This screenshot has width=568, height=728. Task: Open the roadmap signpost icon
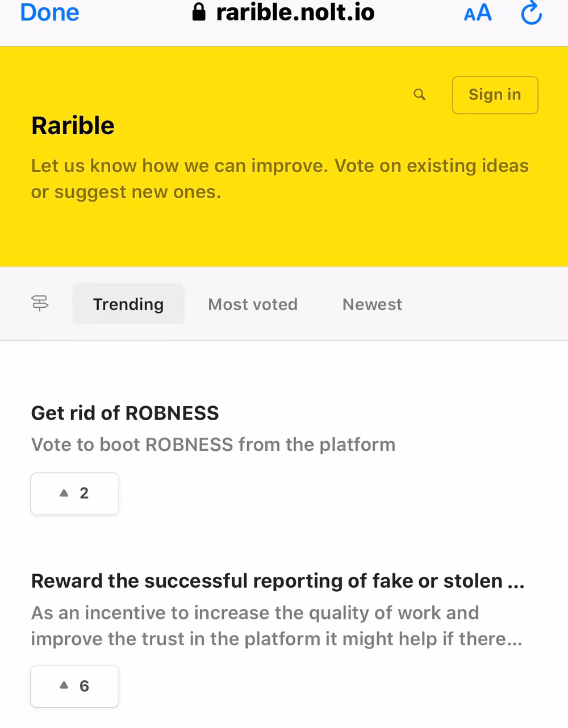[40, 304]
